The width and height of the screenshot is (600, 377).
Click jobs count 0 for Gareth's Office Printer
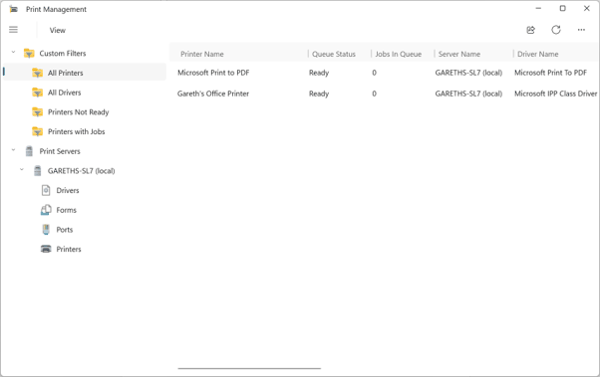point(374,93)
